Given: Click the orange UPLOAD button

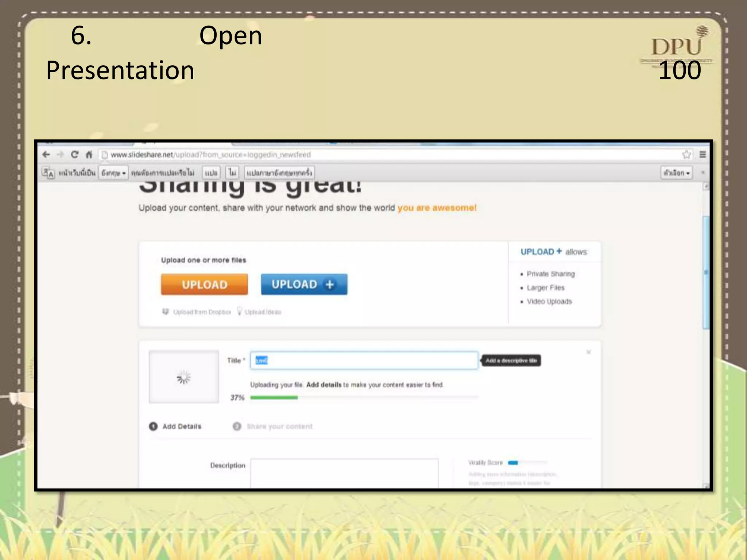Looking at the screenshot, I should 204,284.
